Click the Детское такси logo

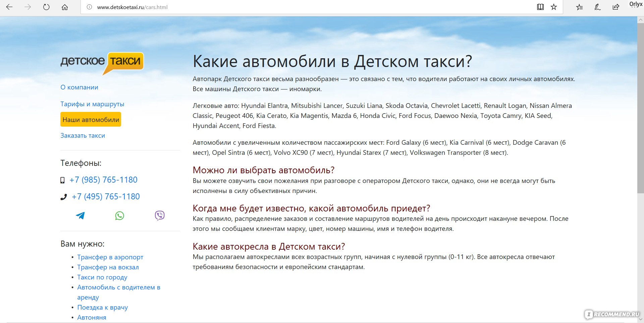(102, 63)
